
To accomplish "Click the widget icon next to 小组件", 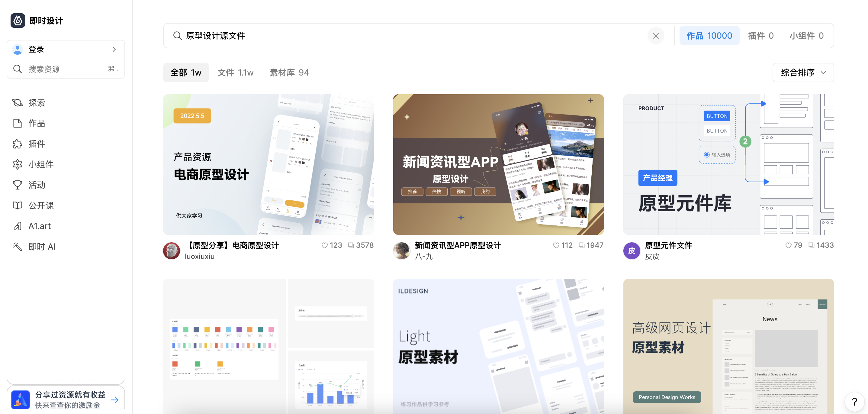I will (18, 164).
